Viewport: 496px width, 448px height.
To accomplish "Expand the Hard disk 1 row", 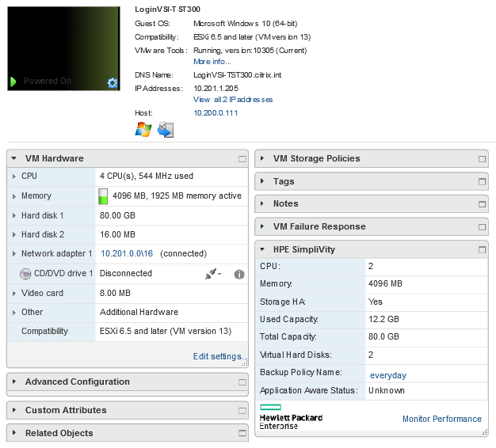I will (x=14, y=215).
